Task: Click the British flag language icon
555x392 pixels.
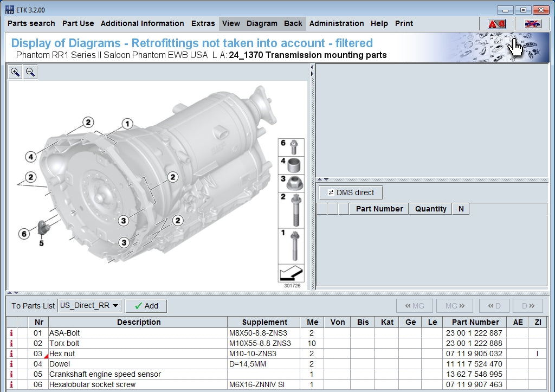Action: [532, 24]
